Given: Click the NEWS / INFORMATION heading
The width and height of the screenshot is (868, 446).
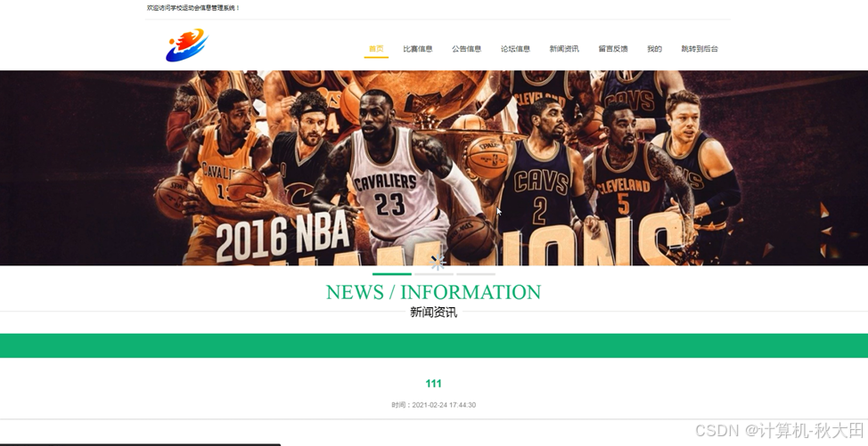Looking at the screenshot, I should pos(433,292).
